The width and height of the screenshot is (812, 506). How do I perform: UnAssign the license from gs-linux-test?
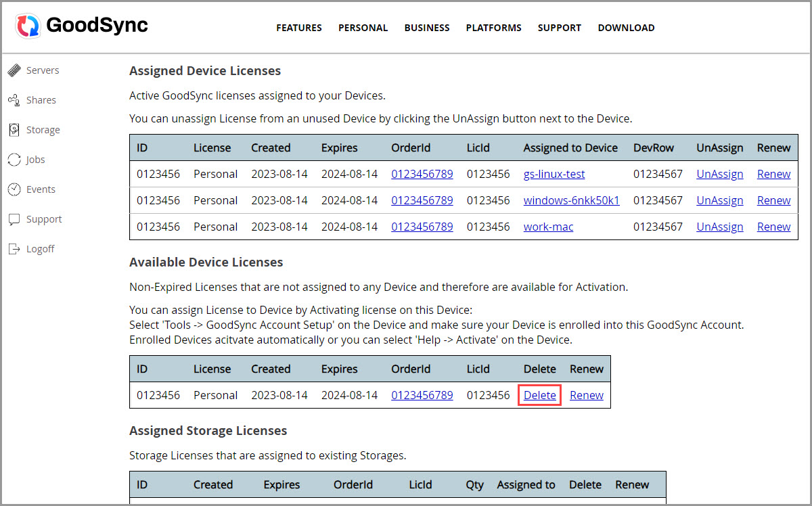[719, 174]
